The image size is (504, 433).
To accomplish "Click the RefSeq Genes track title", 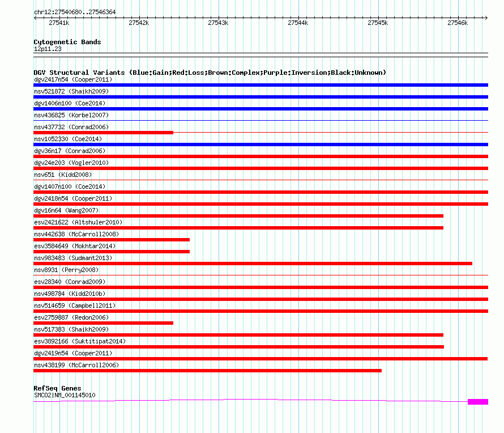I will click(57, 388).
